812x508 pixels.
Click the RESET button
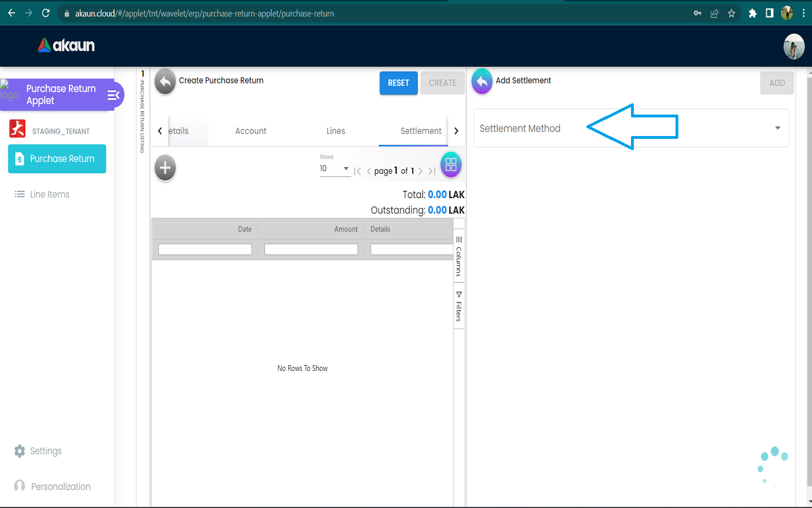click(x=399, y=83)
